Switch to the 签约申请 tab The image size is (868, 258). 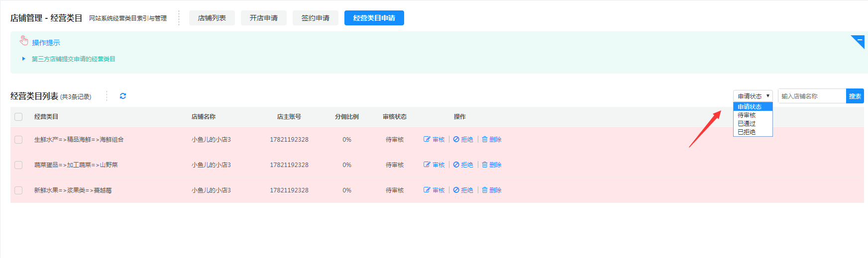[x=315, y=18]
